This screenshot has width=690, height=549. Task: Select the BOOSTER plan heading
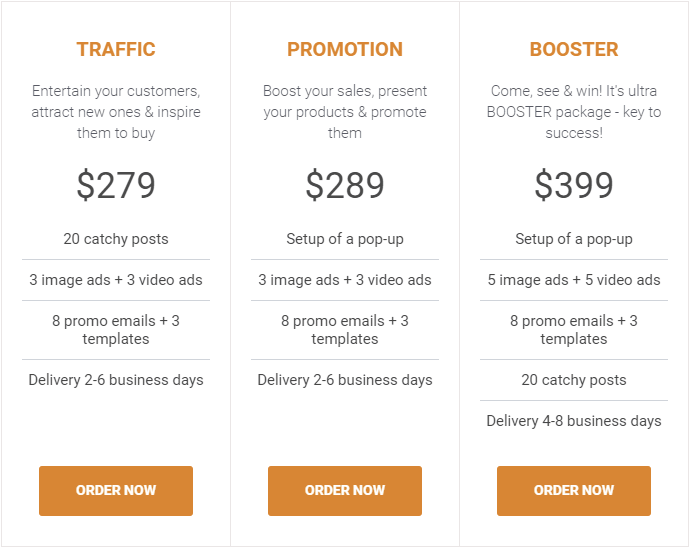[x=574, y=49]
